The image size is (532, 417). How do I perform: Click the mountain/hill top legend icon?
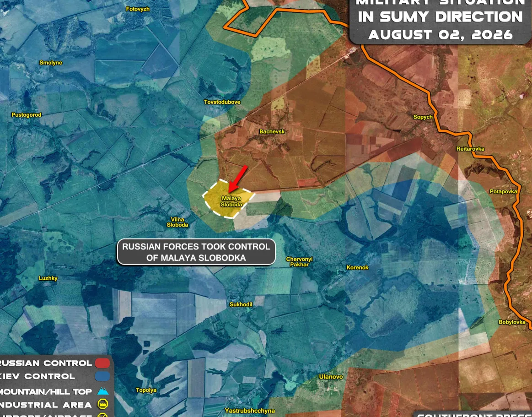pyautogui.click(x=103, y=391)
